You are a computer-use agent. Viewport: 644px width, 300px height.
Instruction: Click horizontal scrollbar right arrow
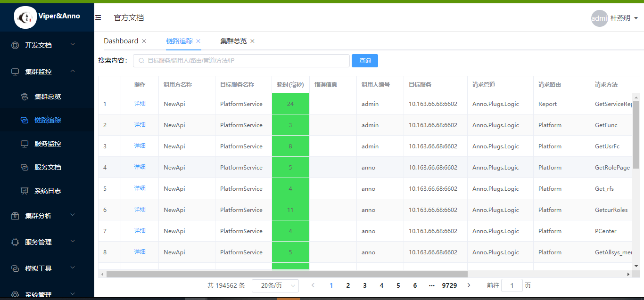tap(628, 274)
